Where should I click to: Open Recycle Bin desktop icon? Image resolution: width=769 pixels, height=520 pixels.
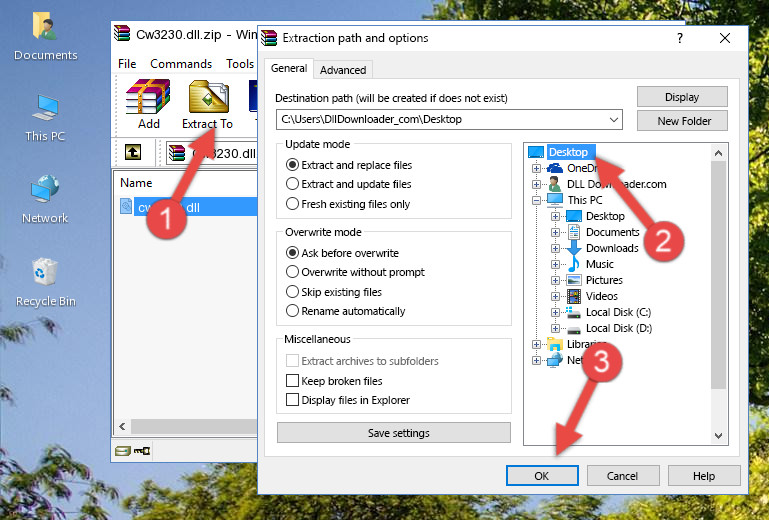pos(45,283)
